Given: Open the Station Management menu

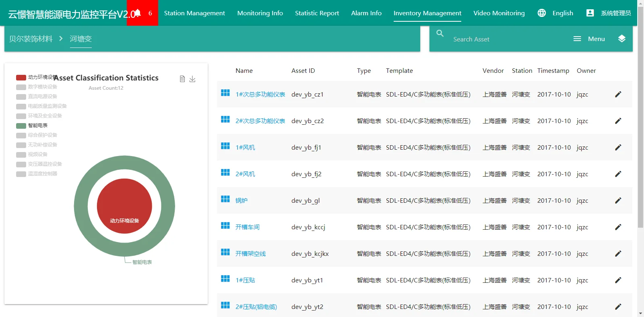Looking at the screenshot, I should [x=194, y=13].
